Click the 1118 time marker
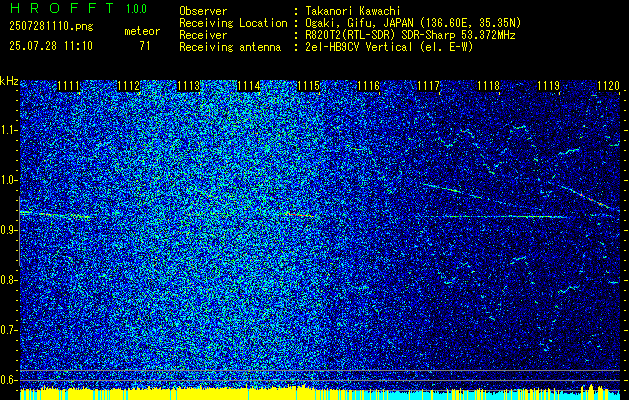This screenshot has height=400, width=629. [x=489, y=86]
